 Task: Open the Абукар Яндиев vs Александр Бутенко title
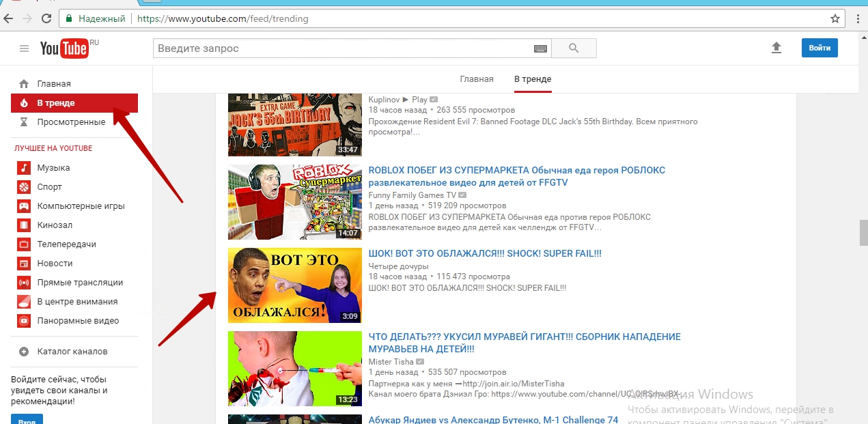click(x=493, y=419)
